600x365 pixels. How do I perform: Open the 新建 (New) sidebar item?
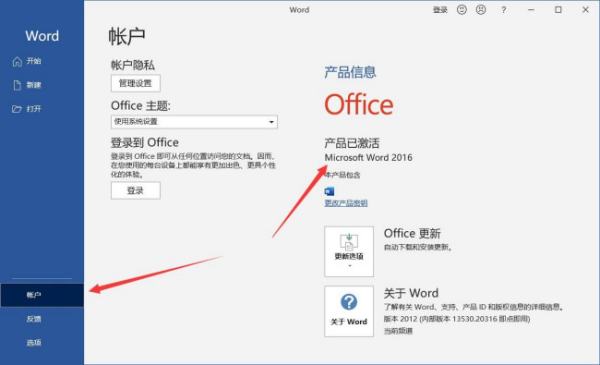(42, 85)
